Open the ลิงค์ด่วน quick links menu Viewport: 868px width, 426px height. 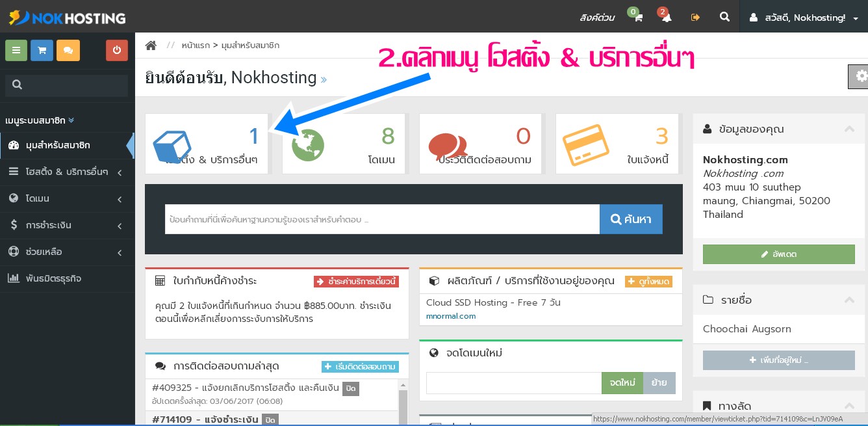(596, 18)
